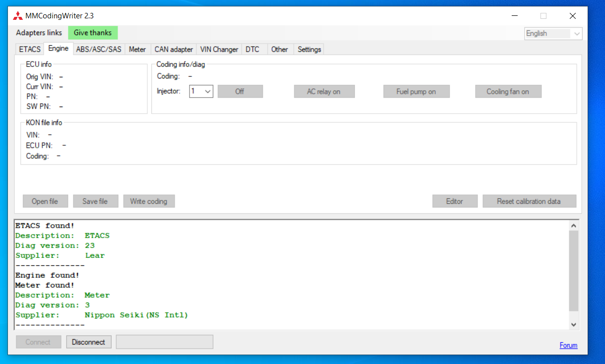Click the 'ETACS found!' log line
Image resolution: width=605 pixels, height=364 pixels.
pyautogui.click(x=45, y=226)
